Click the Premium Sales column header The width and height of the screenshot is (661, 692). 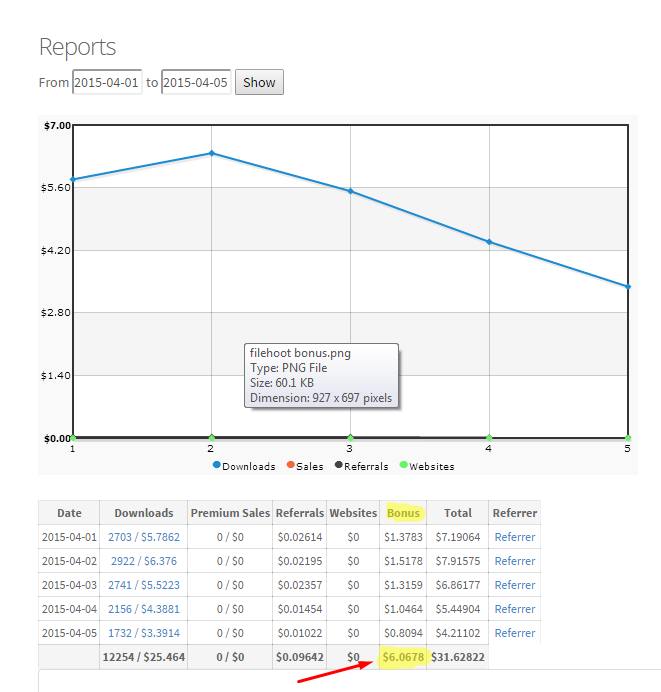pyautogui.click(x=230, y=513)
